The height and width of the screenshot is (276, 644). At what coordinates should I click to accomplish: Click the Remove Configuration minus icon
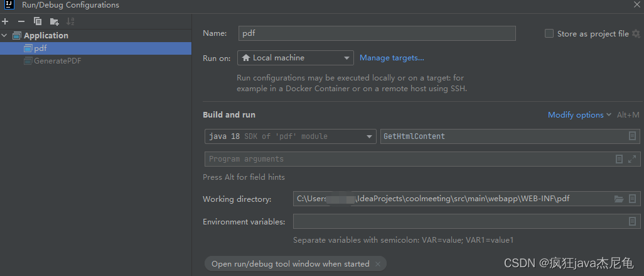click(21, 21)
